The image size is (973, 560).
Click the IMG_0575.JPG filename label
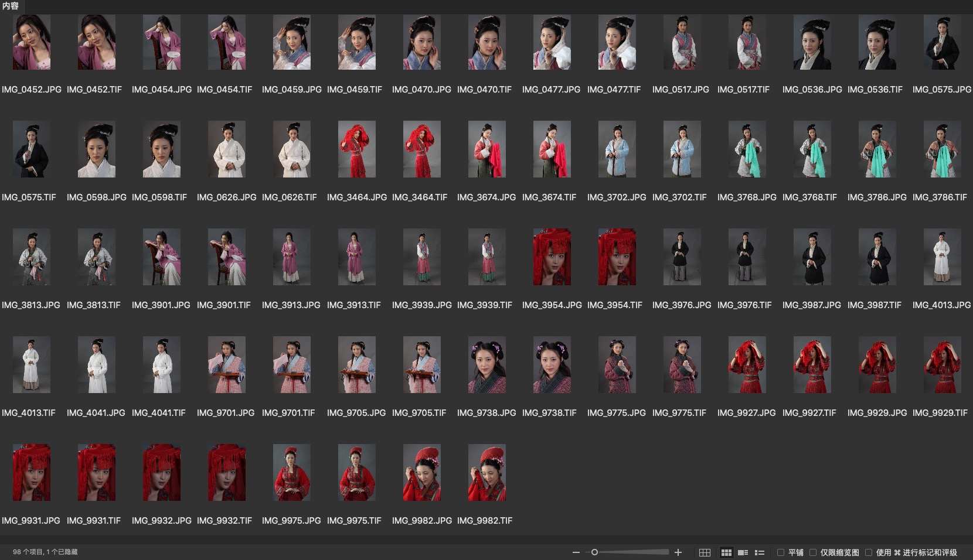941,90
